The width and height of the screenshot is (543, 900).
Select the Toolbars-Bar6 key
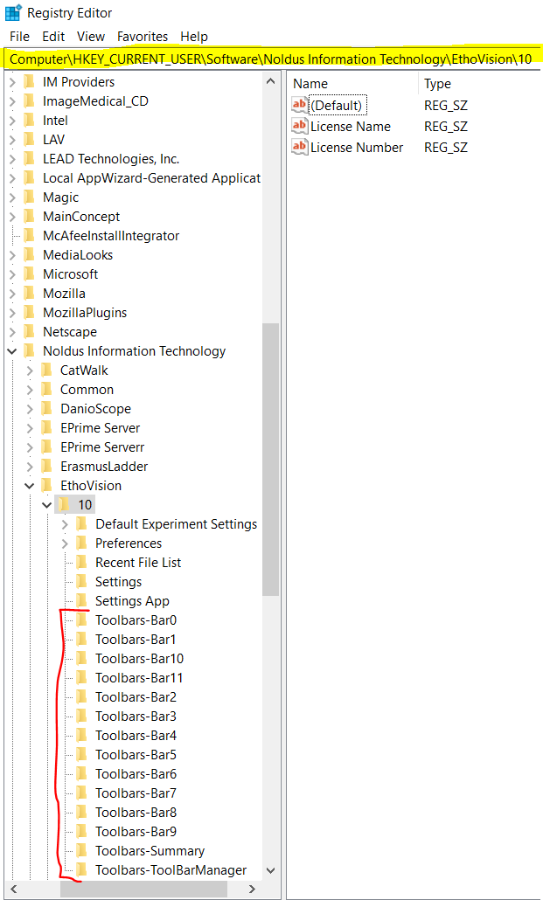(x=136, y=774)
